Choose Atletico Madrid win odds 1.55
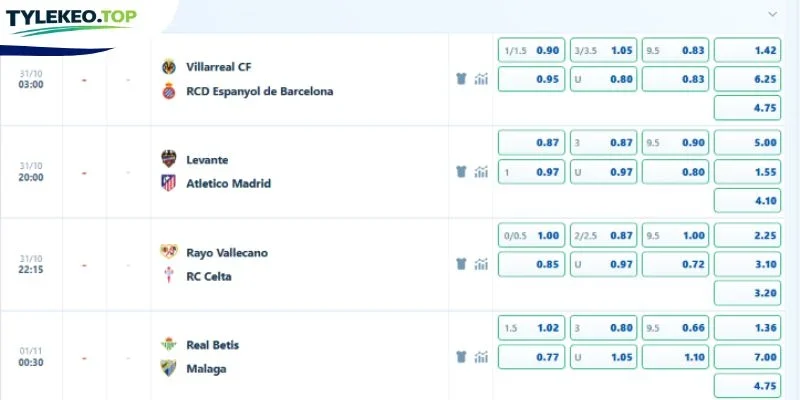The height and width of the screenshot is (400, 800). point(747,172)
